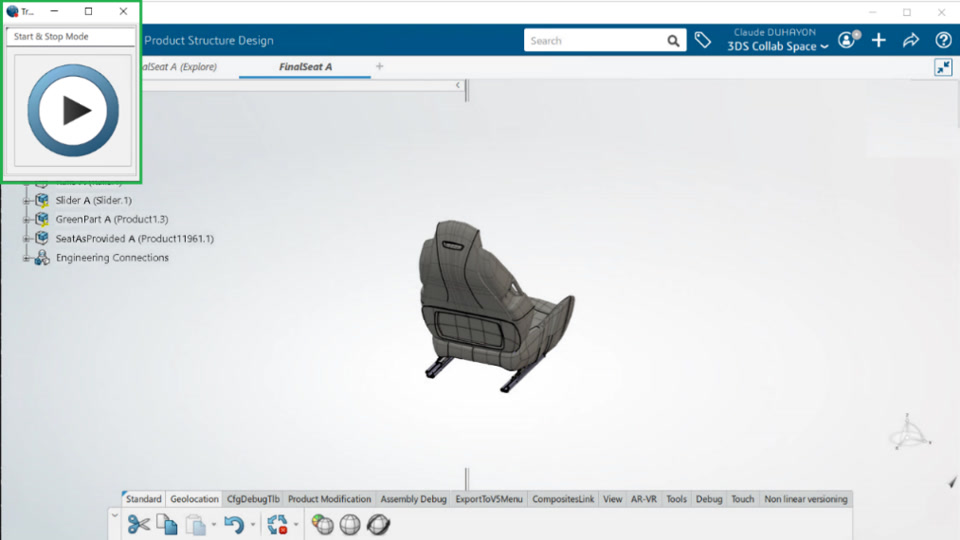Switch to the CfgDebugTlb tab
The width and height of the screenshot is (960, 540).
(x=253, y=499)
